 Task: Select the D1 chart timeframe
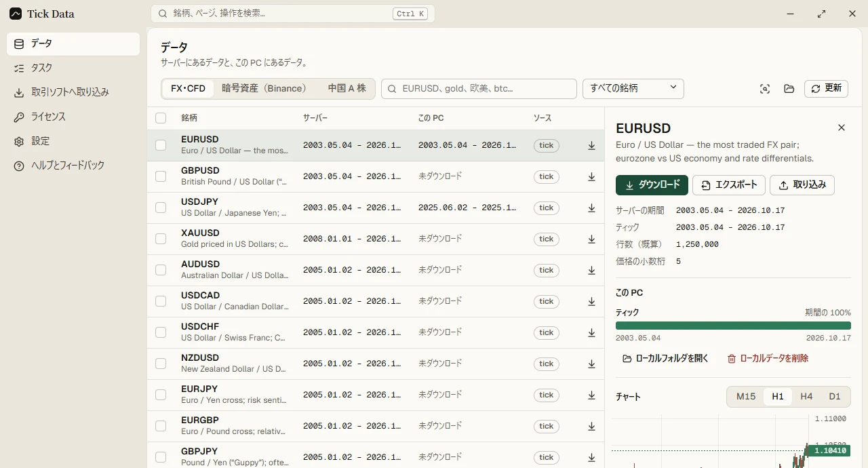click(x=835, y=397)
